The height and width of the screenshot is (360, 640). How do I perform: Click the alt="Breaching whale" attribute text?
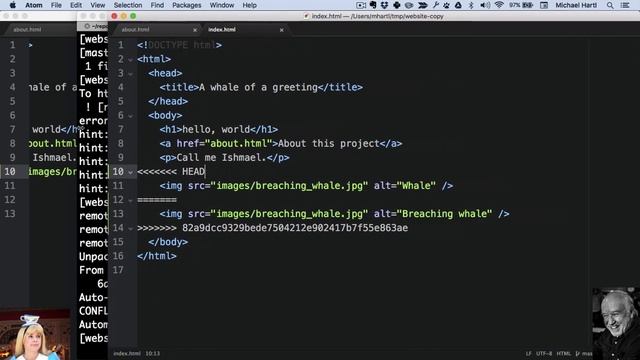(x=433, y=214)
